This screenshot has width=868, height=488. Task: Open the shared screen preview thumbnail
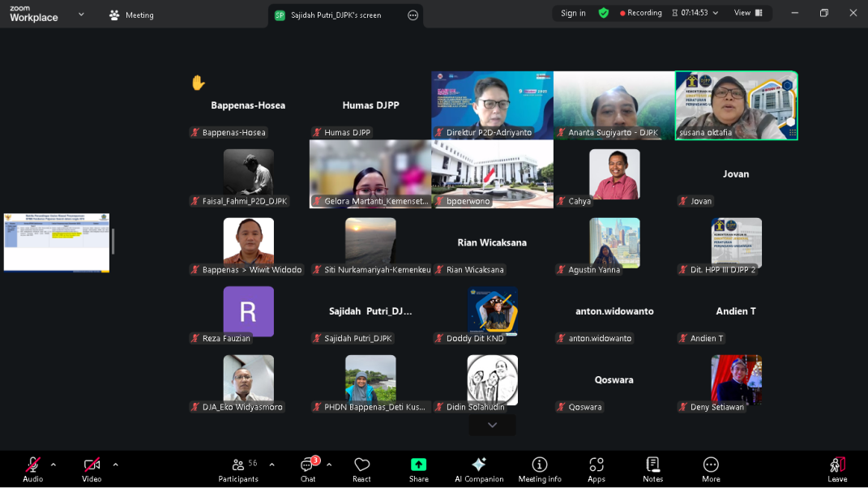(x=56, y=242)
